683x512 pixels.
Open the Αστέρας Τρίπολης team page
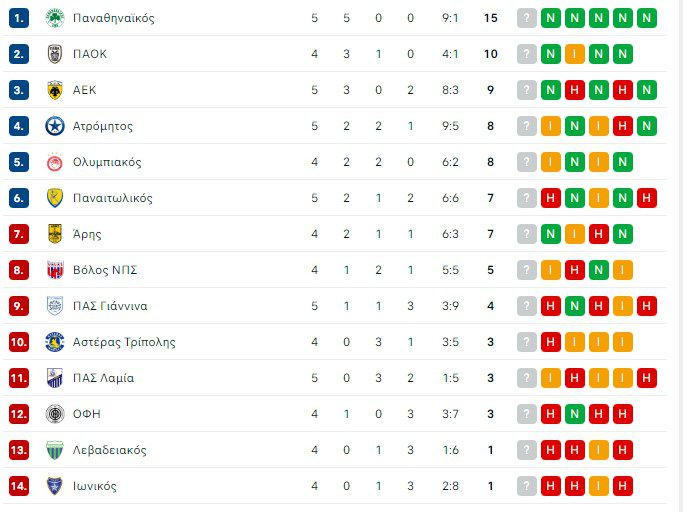coord(124,342)
